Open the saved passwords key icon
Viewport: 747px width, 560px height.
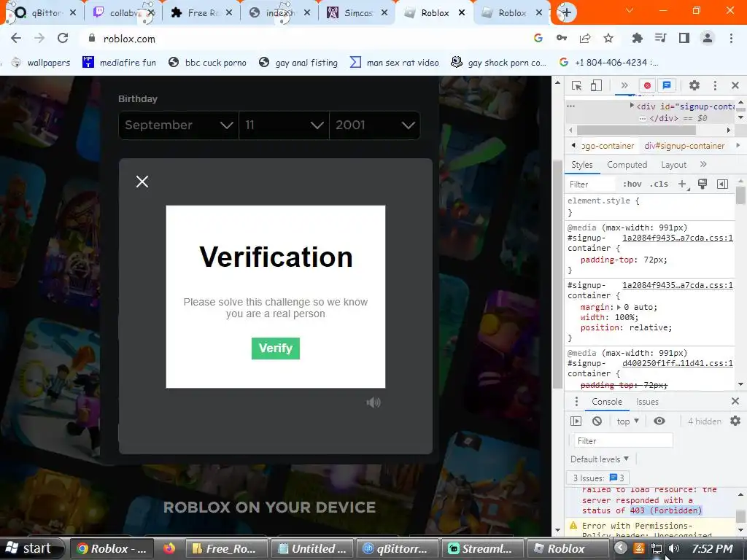click(x=562, y=38)
